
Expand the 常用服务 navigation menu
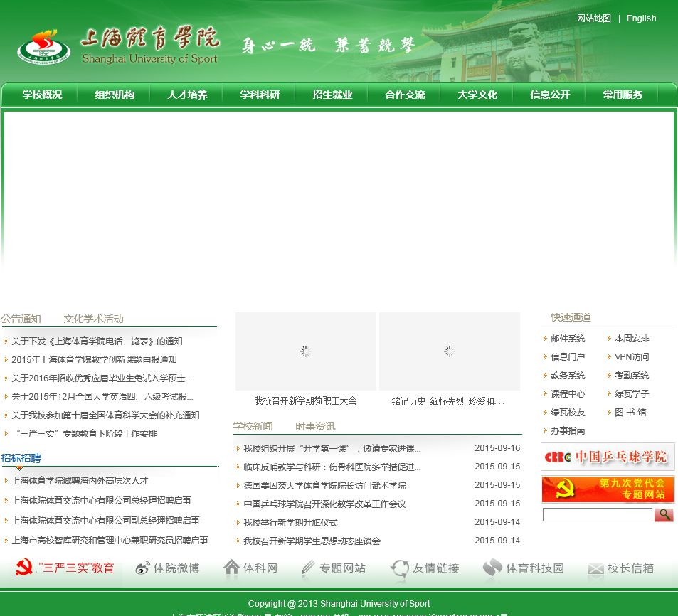623,95
